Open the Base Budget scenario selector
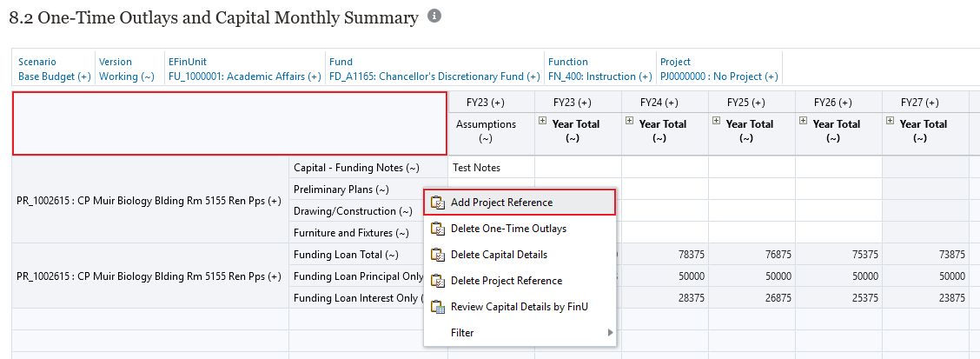980x359 pixels. [54, 76]
